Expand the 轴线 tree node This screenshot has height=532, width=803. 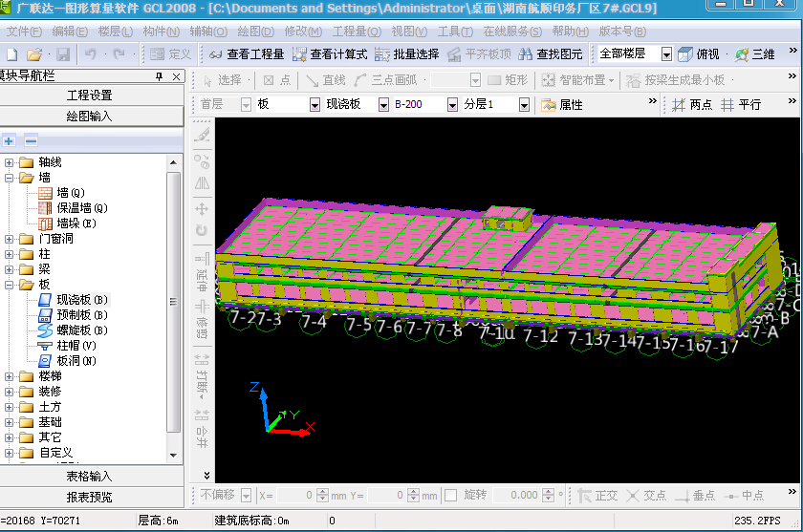pos(9,162)
